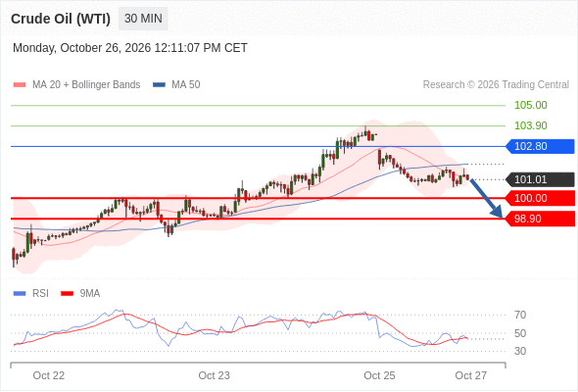The width and height of the screenshot is (578, 392).
Task: Click the black 101.01 current price tag
Action: point(540,179)
